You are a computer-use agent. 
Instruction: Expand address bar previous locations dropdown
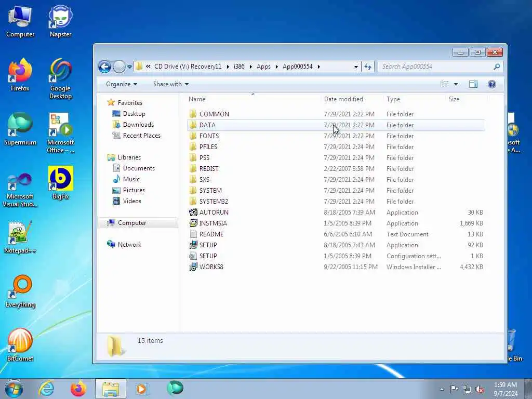pyautogui.click(x=356, y=67)
